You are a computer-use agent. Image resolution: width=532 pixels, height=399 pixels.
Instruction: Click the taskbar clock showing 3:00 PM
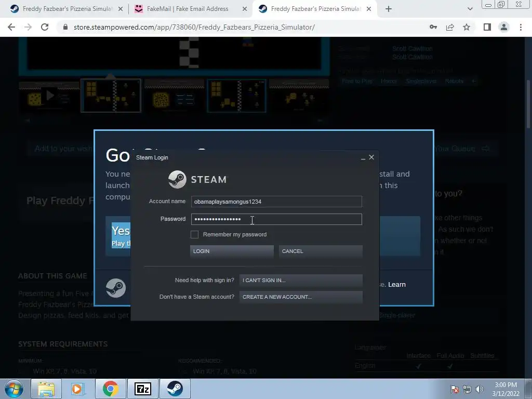[x=506, y=389]
